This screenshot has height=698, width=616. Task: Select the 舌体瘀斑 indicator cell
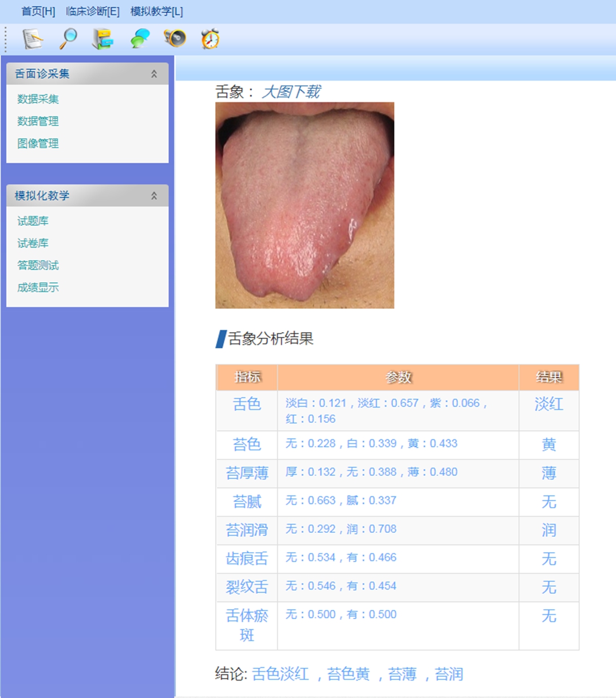point(247,626)
